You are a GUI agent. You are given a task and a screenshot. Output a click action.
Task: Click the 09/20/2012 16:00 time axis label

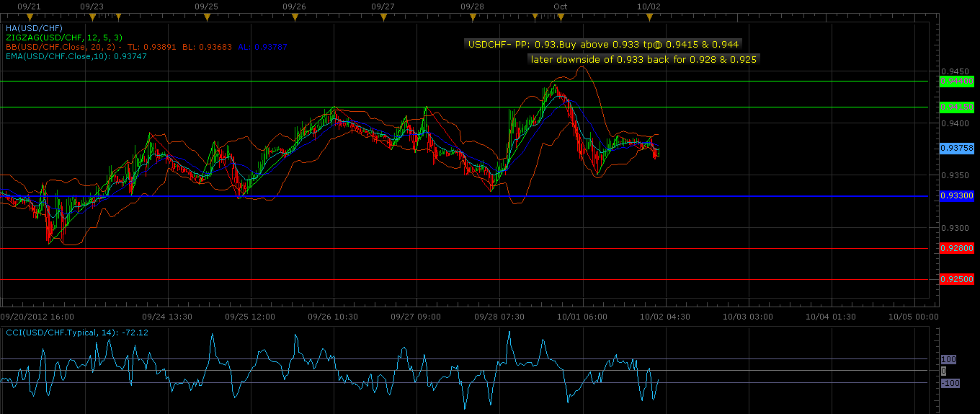click(x=37, y=316)
